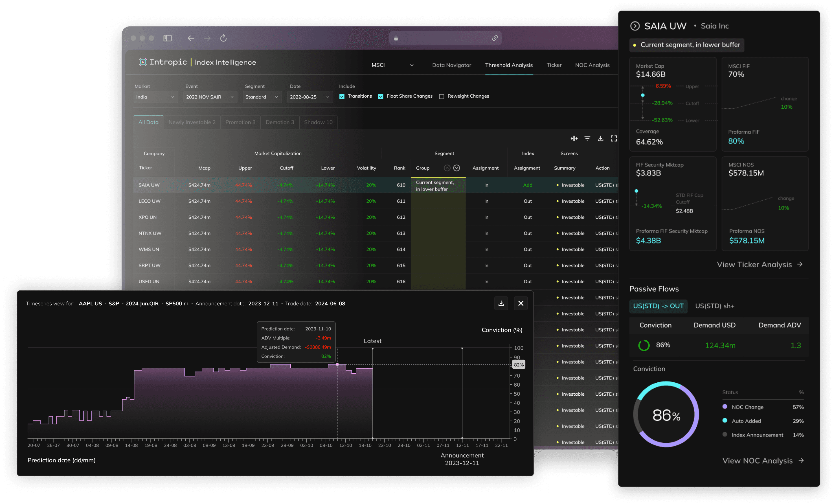Select the Promotion 3 tab

pyautogui.click(x=240, y=122)
